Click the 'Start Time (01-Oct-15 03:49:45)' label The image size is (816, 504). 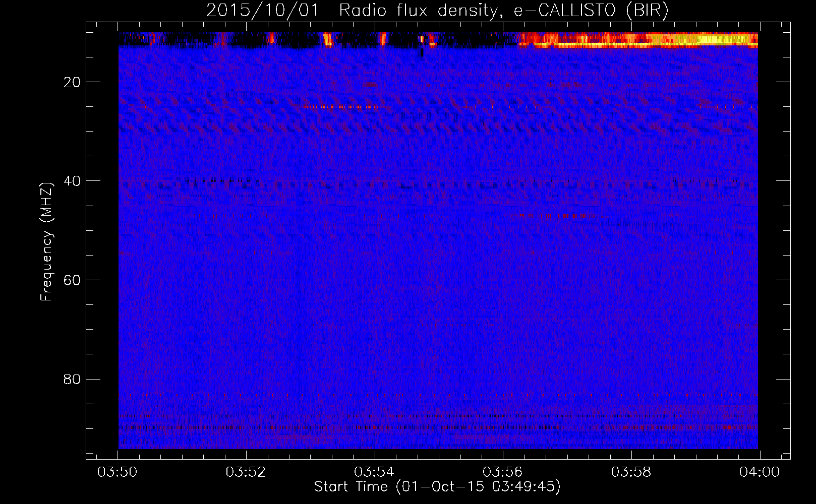(437, 487)
